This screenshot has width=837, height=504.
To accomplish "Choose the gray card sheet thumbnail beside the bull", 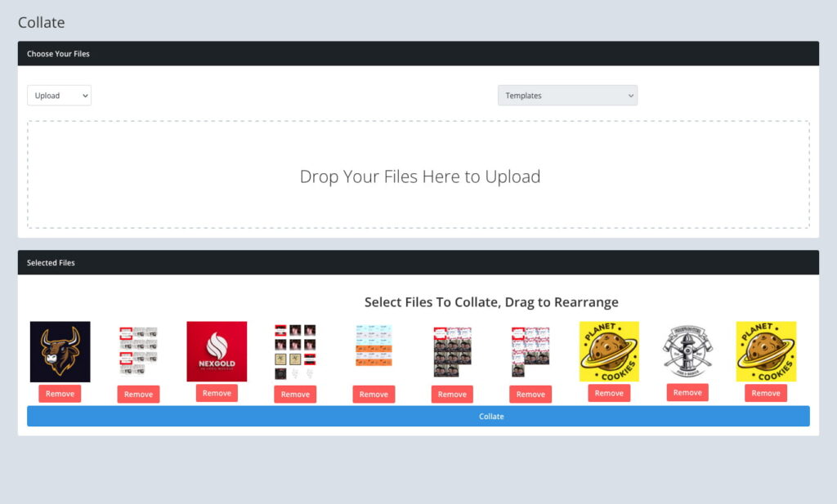I will [x=138, y=351].
